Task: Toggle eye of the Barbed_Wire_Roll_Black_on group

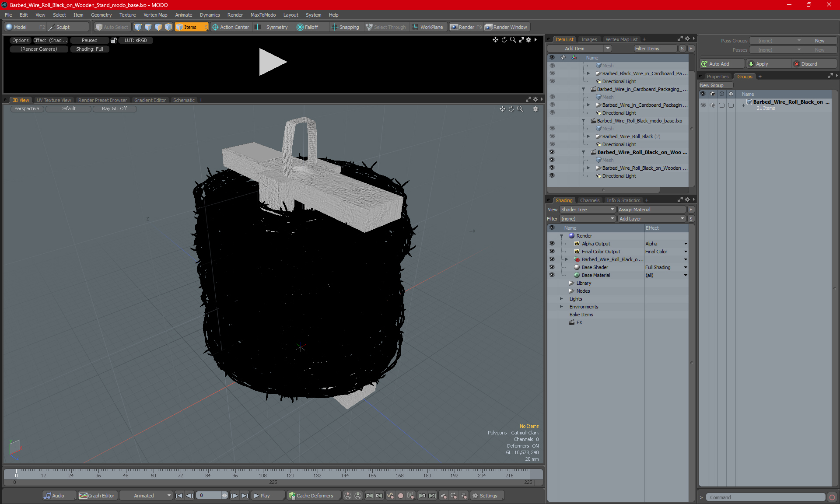Action: (x=703, y=105)
